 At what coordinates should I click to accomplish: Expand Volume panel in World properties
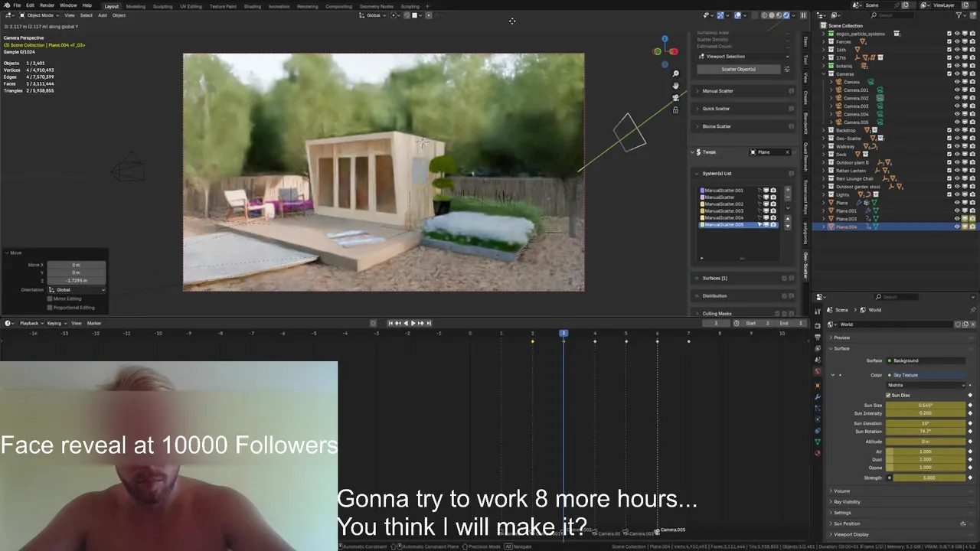point(842,491)
